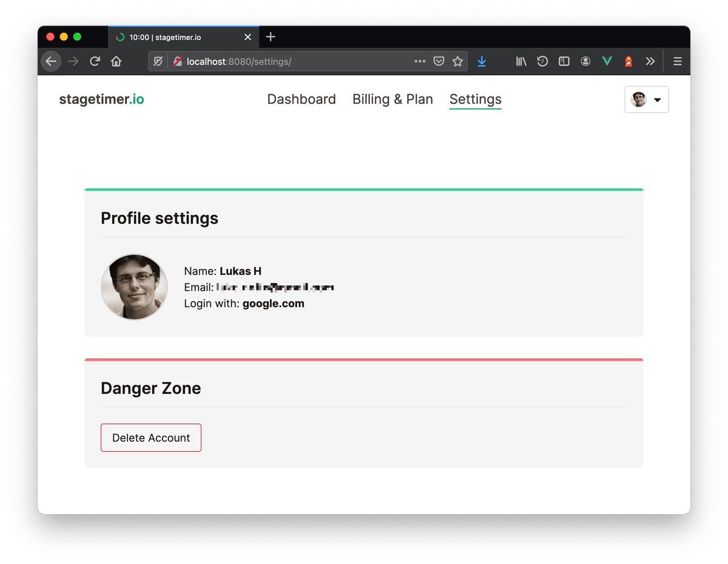The height and width of the screenshot is (564, 728).
Task: Click the stagetimer.io logo link
Action: click(x=101, y=100)
